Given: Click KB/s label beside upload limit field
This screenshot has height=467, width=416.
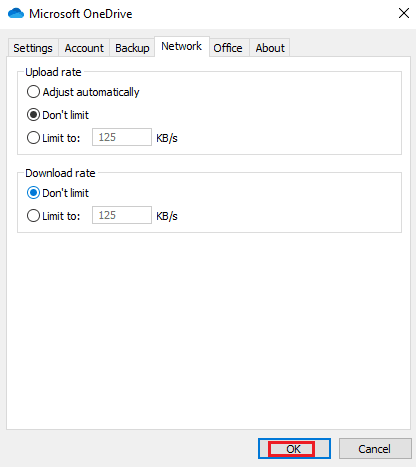Looking at the screenshot, I should [x=167, y=138].
